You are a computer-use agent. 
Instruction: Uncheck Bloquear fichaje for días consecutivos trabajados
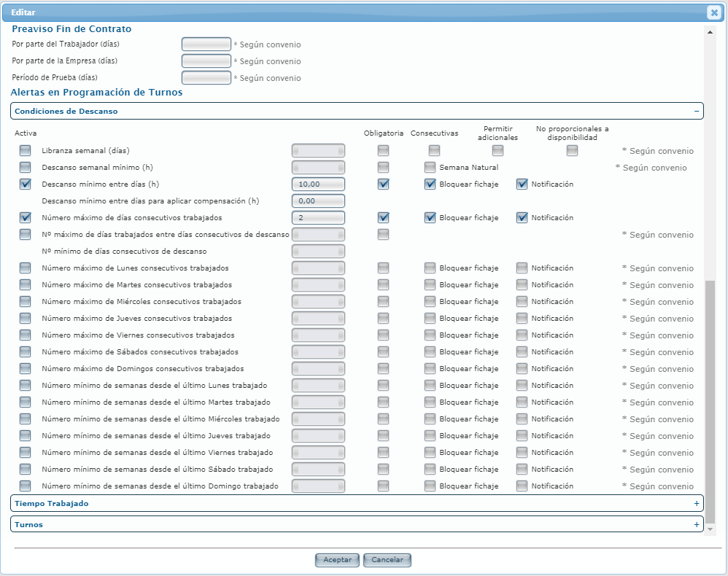(430, 217)
